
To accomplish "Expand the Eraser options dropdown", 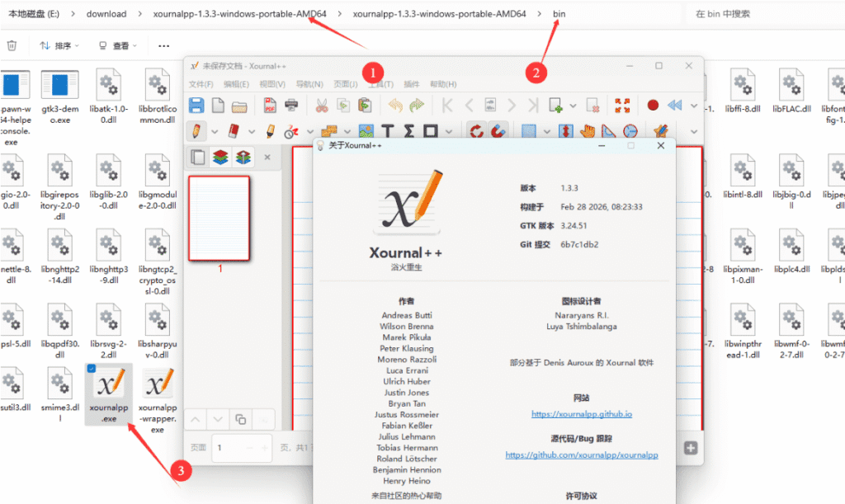I will point(251,131).
